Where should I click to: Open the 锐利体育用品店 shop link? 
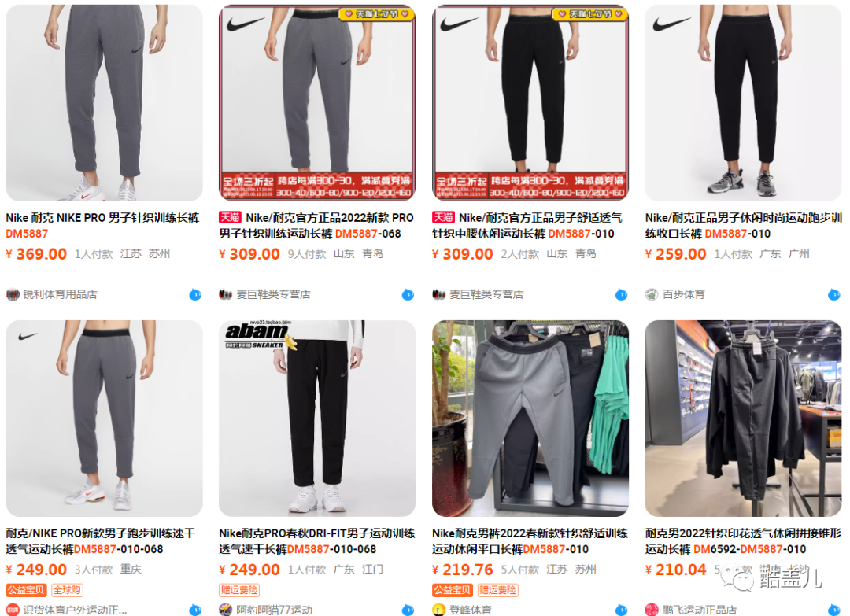60,295
